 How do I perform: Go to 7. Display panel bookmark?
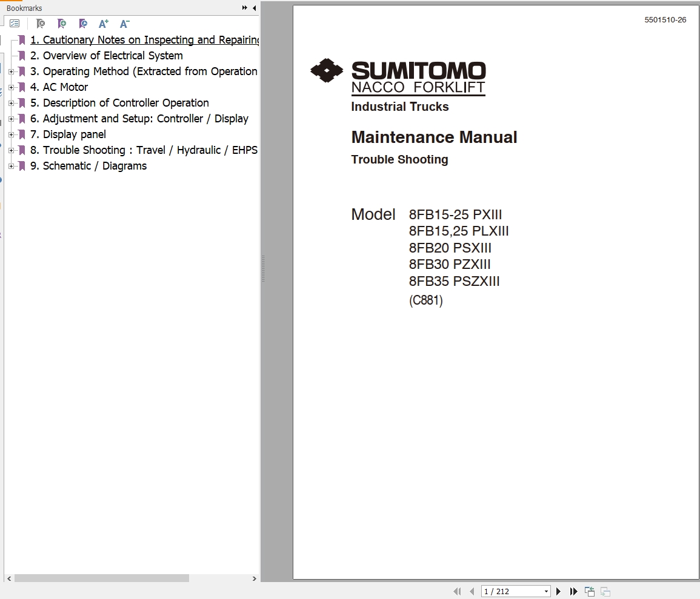click(68, 134)
